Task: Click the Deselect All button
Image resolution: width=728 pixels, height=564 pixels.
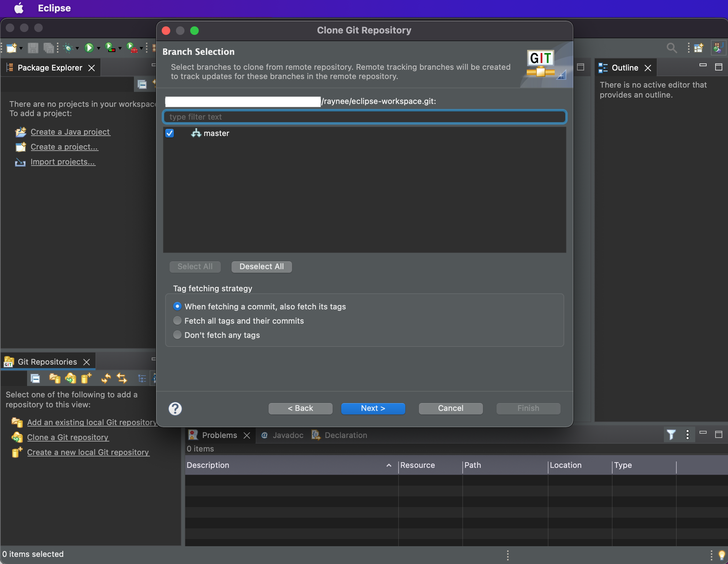Action: coord(261,267)
